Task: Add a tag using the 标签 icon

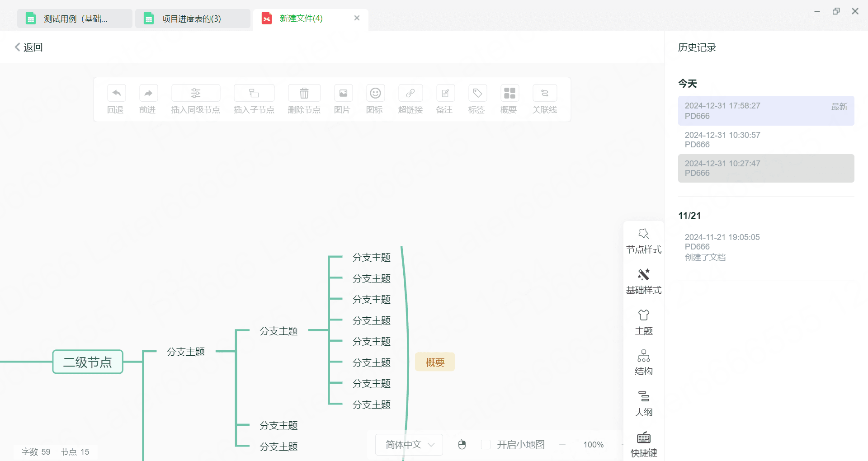Action: 477,93
